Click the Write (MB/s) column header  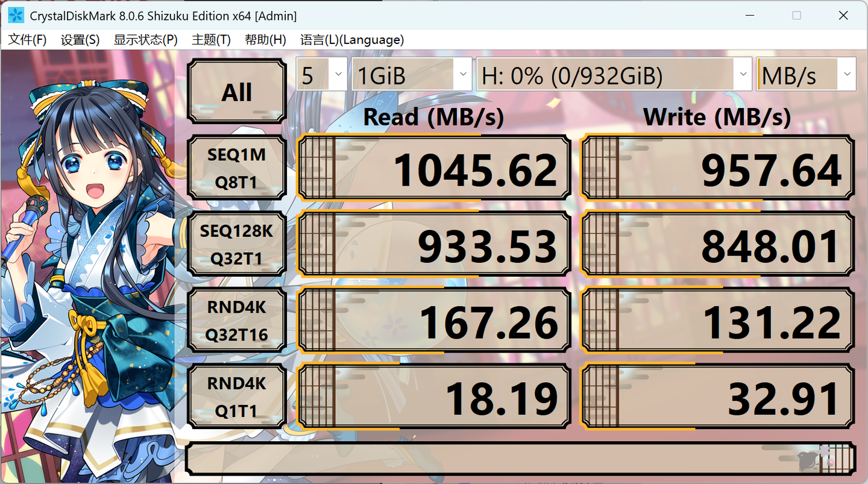(717, 117)
